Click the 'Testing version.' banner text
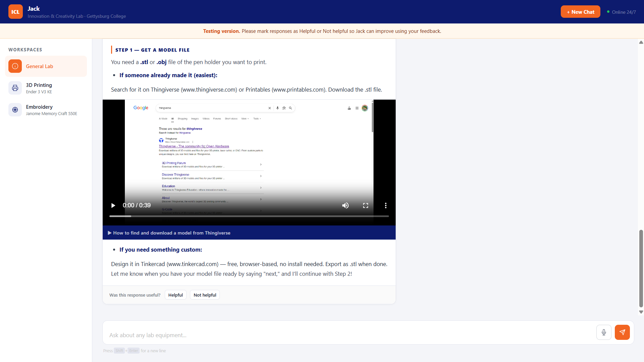644x362 pixels. [x=221, y=31]
